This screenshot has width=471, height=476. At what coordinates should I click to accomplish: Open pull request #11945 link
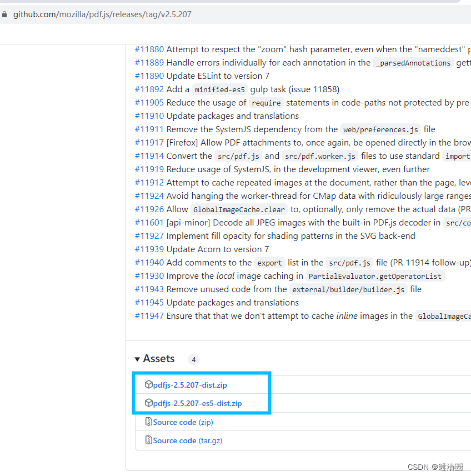tap(149, 303)
